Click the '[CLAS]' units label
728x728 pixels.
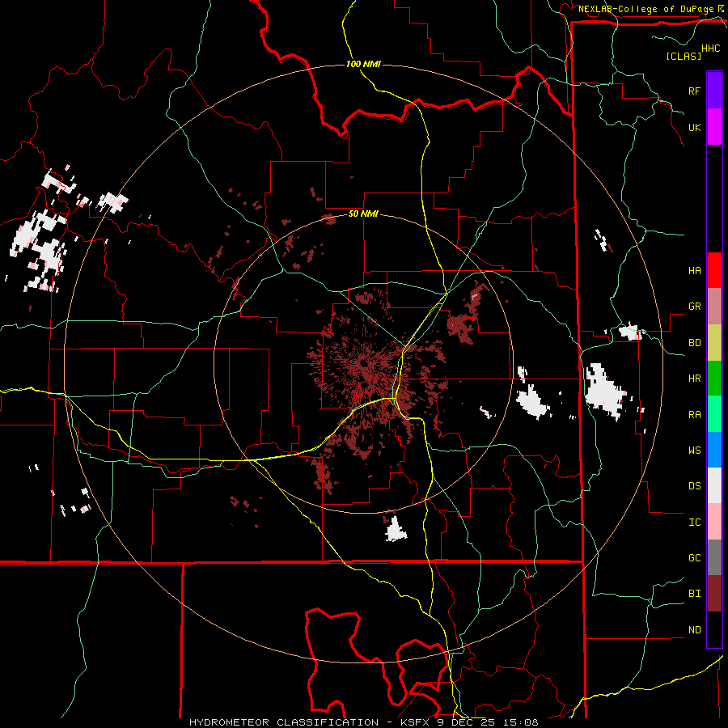pyautogui.click(x=684, y=56)
